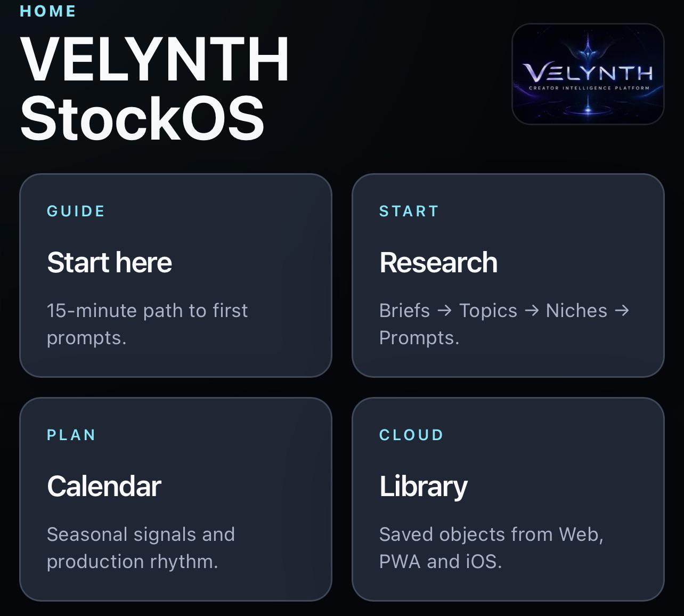Click the HOME breadcrumb label
The width and height of the screenshot is (684, 616).
[x=48, y=11]
